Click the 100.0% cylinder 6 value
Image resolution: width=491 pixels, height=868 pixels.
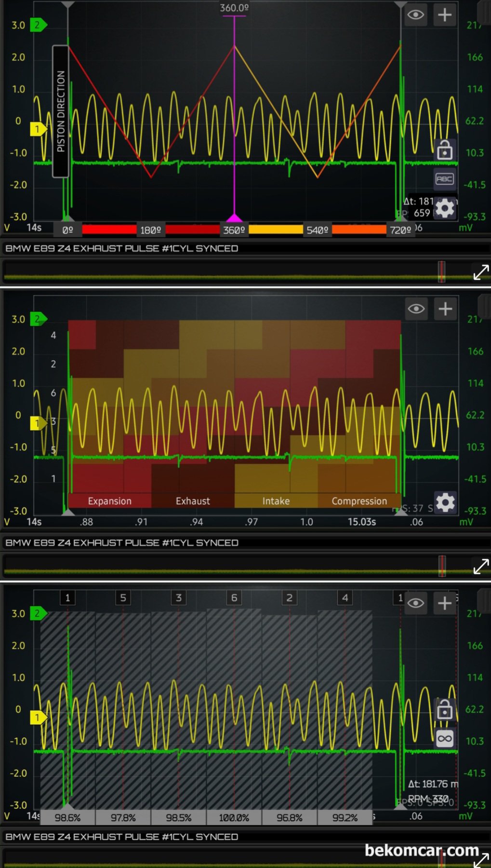coord(234,818)
